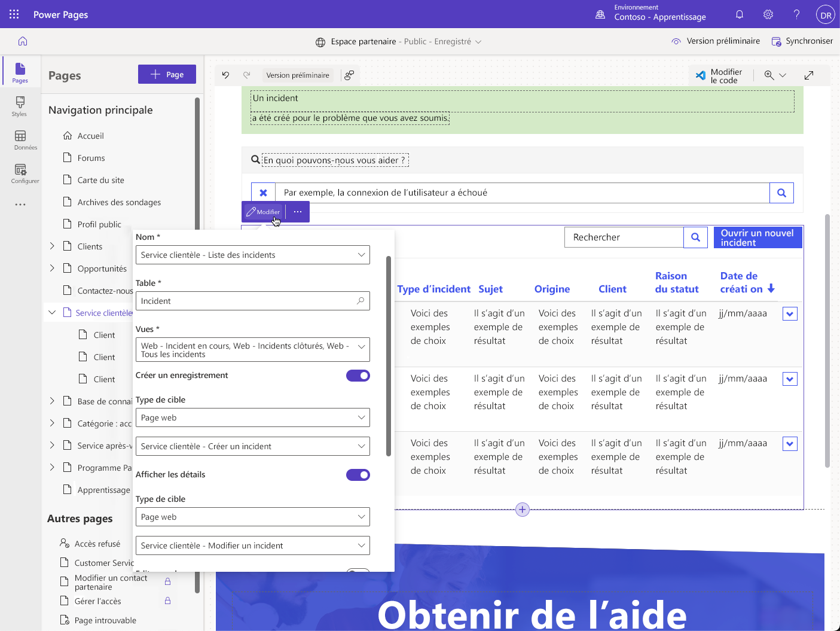
Task: Open Service clientèle - Créer un incident dropdown
Action: pos(253,446)
